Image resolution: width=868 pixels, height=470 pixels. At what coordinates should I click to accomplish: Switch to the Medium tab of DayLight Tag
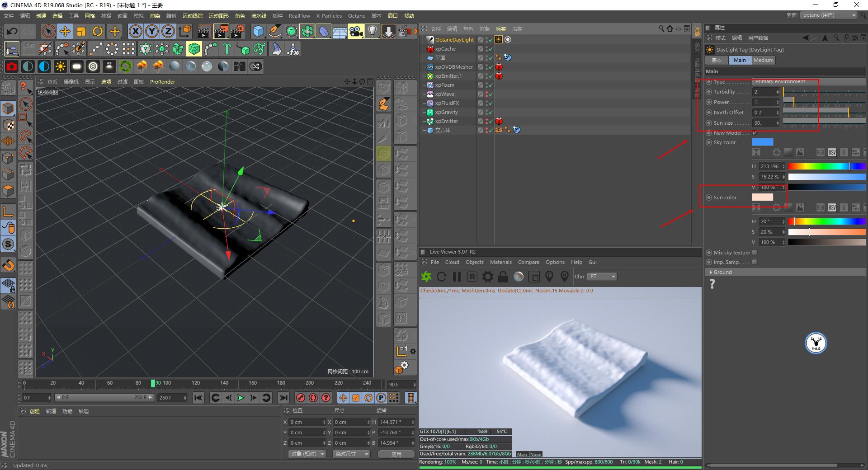click(x=763, y=60)
